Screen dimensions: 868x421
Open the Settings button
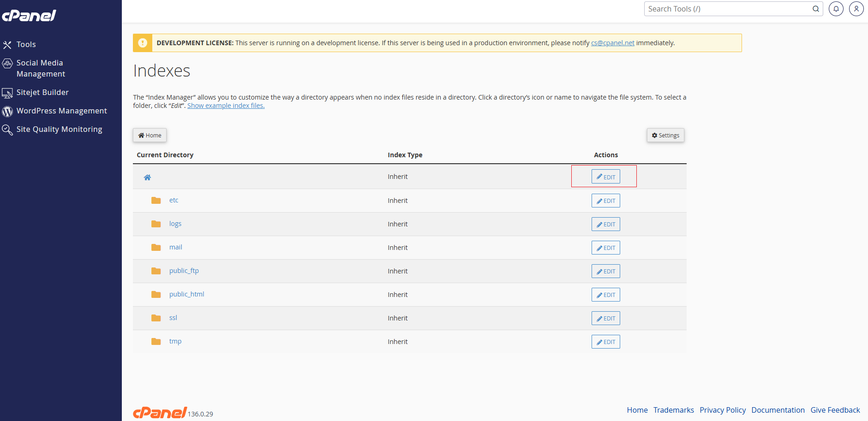[x=665, y=135]
